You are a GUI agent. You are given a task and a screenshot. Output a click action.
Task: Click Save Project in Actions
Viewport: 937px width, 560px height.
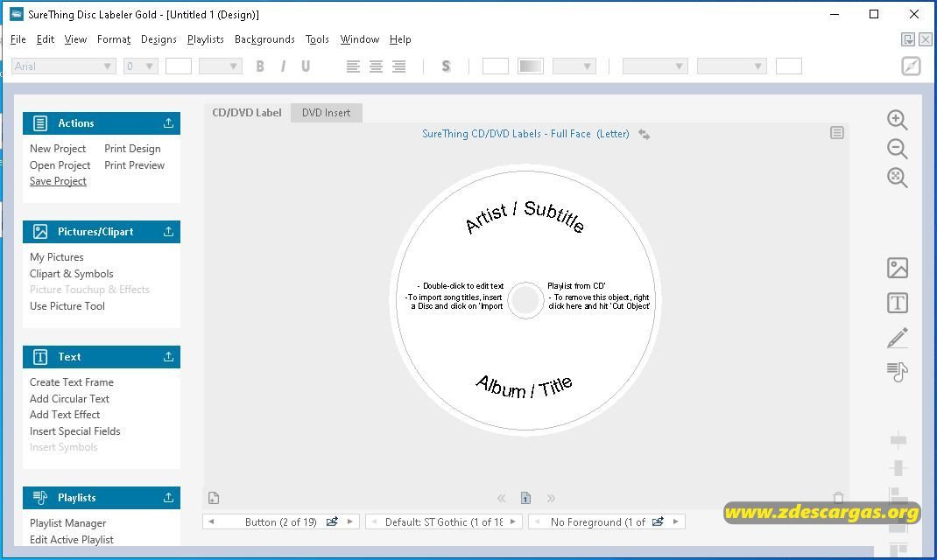click(58, 181)
